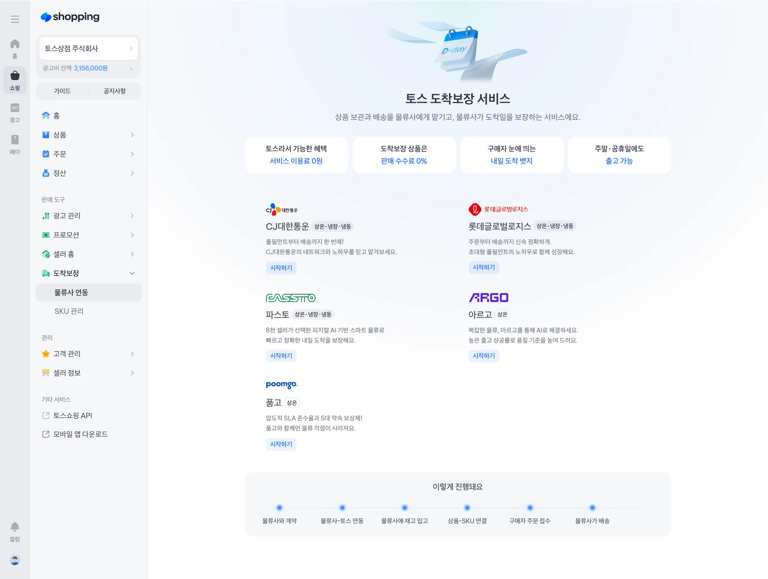Click the 주문 sidebar icon

coord(46,154)
